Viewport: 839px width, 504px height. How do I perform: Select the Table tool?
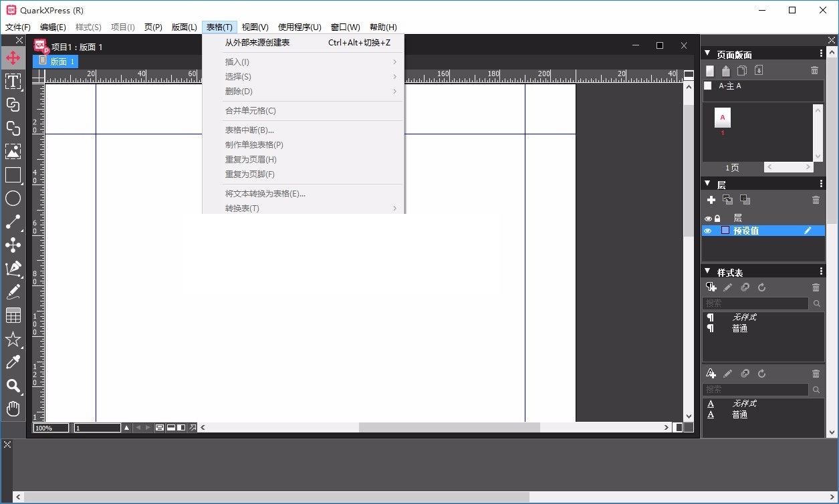13,316
